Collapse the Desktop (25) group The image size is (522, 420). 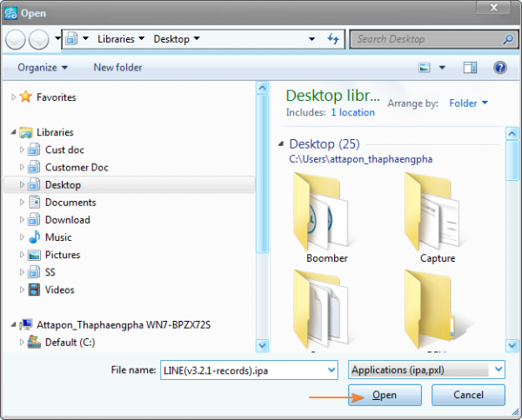click(x=280, y=144)
